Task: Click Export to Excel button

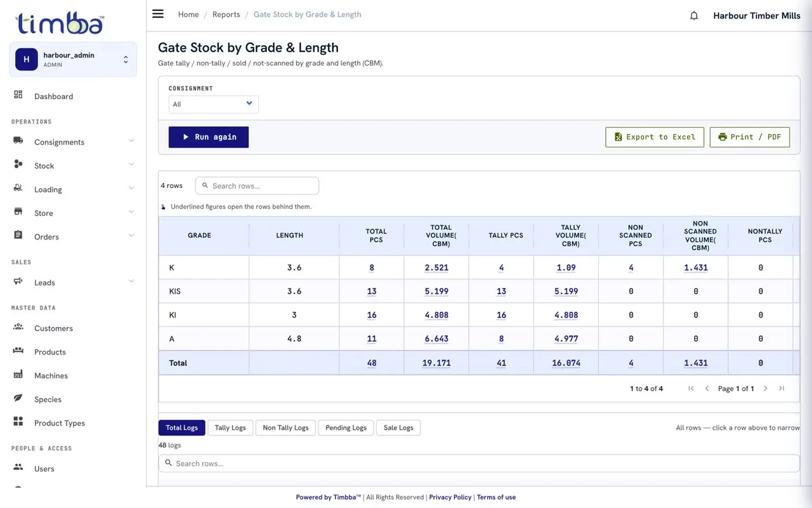Action: [x=655, y=137]
